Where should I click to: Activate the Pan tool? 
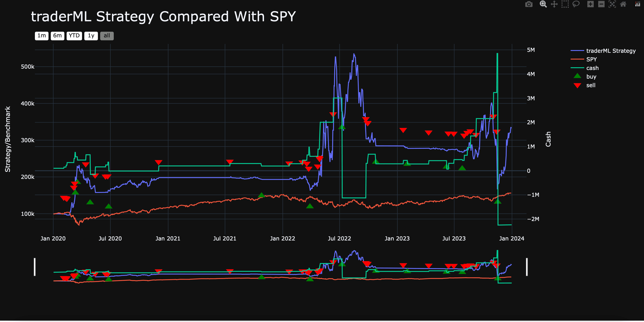[554, 4]
